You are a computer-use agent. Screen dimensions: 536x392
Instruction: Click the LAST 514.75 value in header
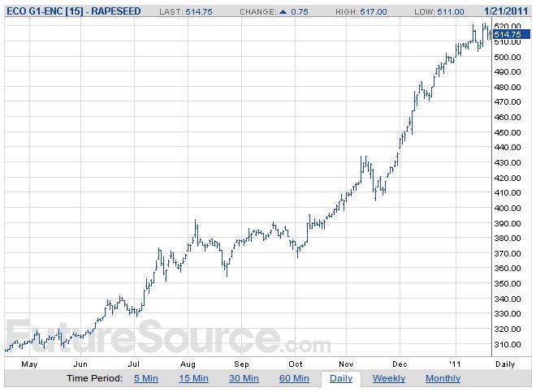[186, 11]
